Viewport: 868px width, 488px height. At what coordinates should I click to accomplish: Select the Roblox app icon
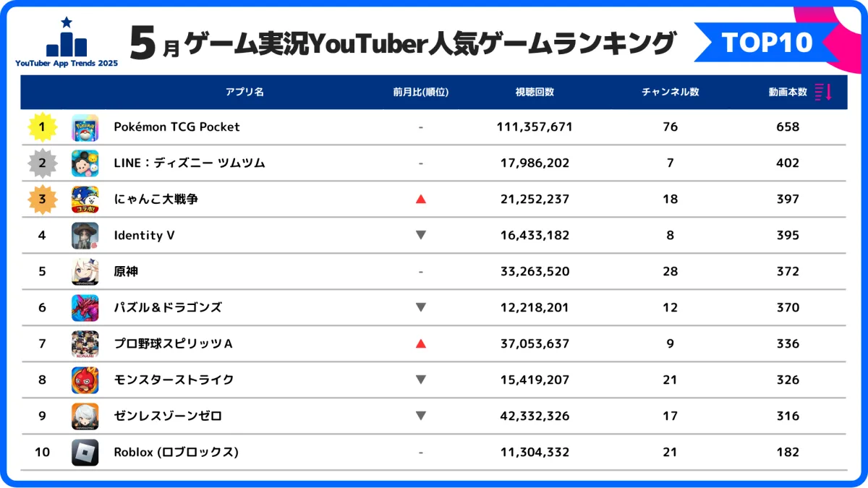coord(85,453)
